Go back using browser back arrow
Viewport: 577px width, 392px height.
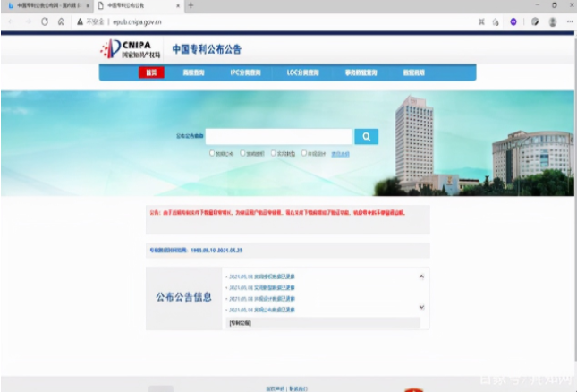point(11,21)
